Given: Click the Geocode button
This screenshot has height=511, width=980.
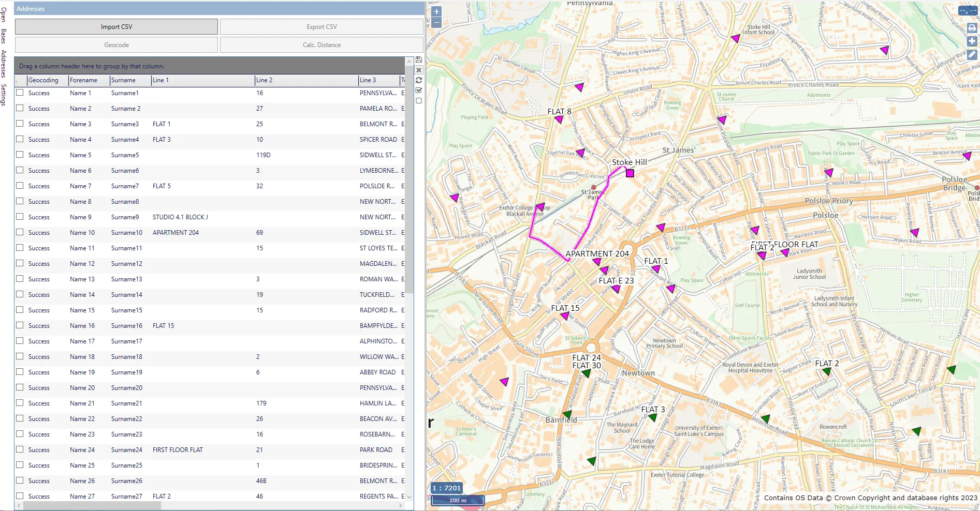Looking at the screenshot, I should [116, 45].
